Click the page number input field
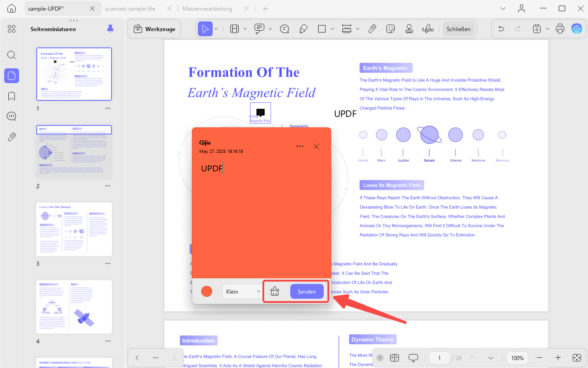The image size is (588, 368). pyautogui.click(x=439, y=358)
